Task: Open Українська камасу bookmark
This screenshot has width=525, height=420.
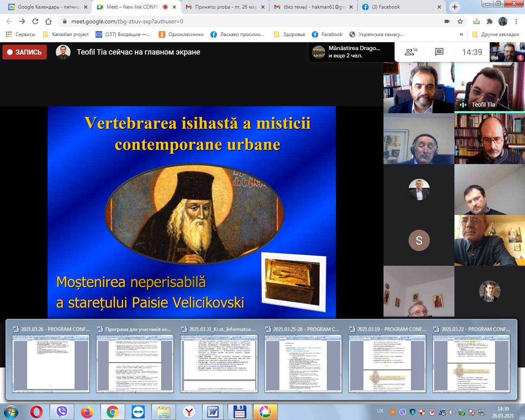Action: coord(377,34)
